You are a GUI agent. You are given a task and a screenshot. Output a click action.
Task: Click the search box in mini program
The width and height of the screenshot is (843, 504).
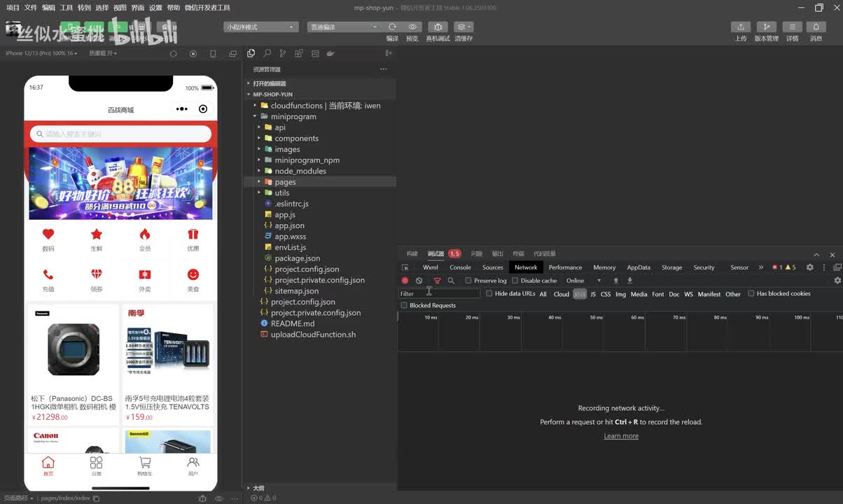pos(120,134)
